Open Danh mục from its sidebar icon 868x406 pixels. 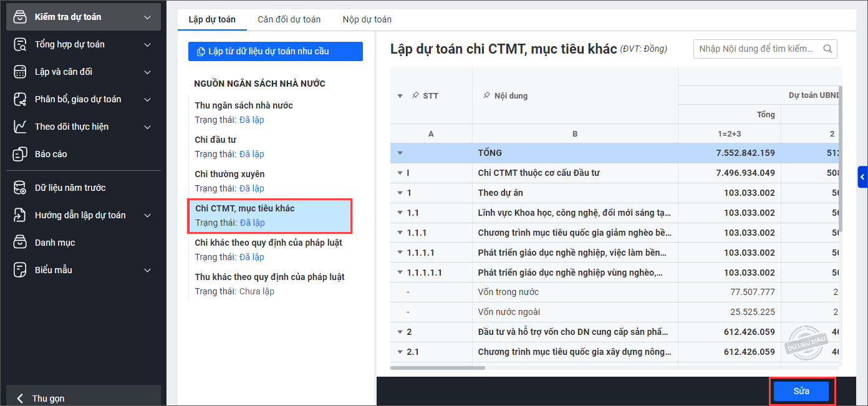pos(20,243)
